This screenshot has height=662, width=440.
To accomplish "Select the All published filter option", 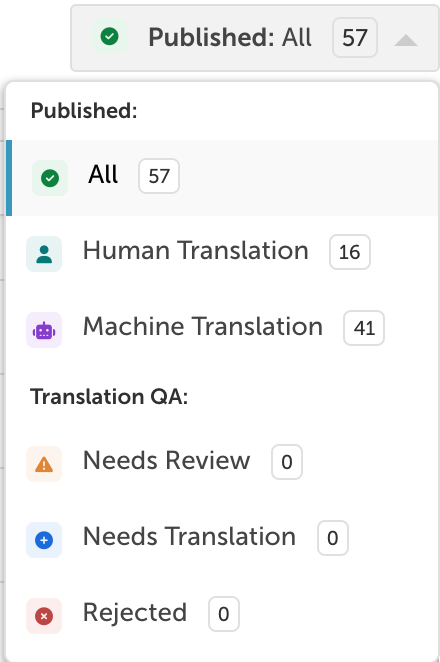I will pyautogui.click(x=222, y=178).
